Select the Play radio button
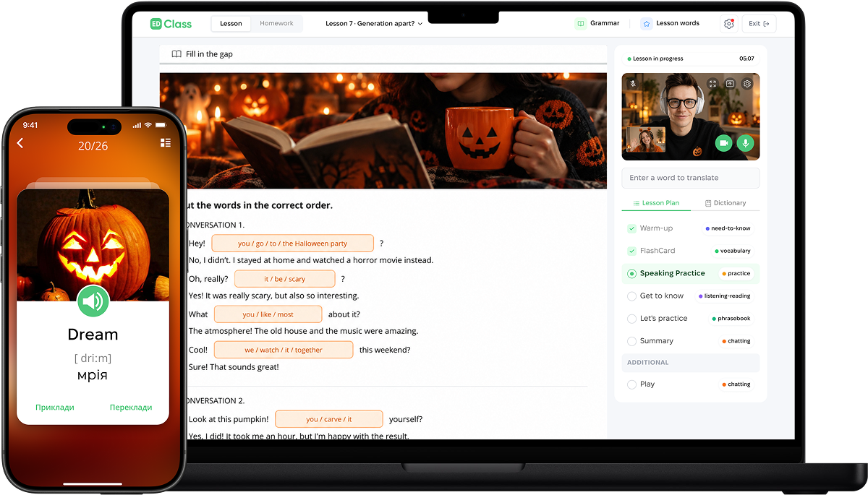This screenshot has height=495, width=868. [632, 384]
